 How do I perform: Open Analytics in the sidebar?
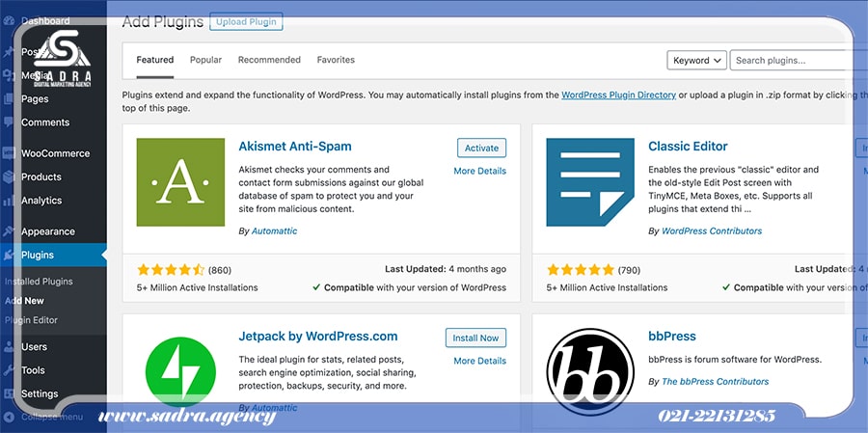pyautogui.click(x=41, y=201)
